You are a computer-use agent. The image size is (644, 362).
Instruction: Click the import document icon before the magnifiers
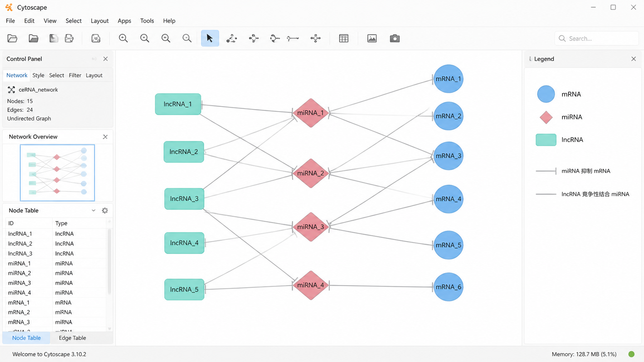96,38
